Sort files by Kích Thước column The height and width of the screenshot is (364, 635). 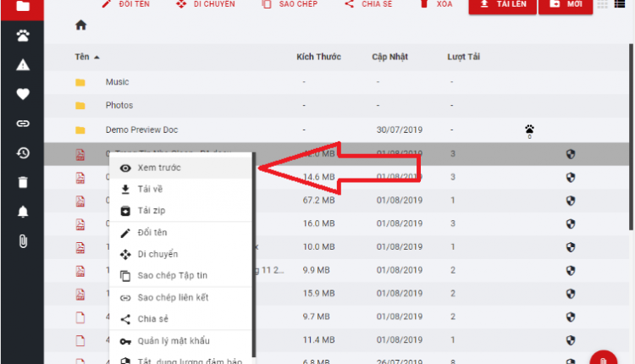point(318,57)
